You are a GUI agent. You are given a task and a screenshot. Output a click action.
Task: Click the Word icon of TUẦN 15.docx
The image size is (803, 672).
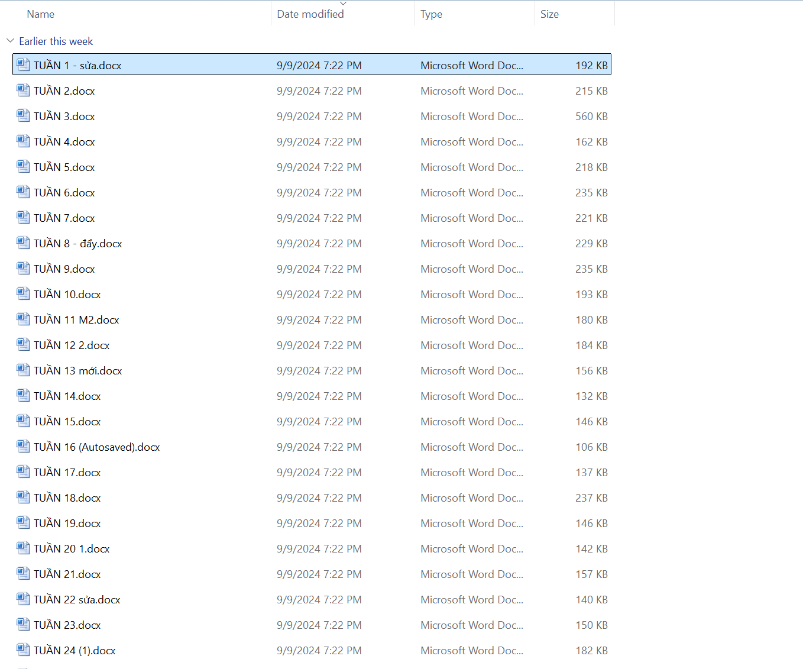coord(23,421)
